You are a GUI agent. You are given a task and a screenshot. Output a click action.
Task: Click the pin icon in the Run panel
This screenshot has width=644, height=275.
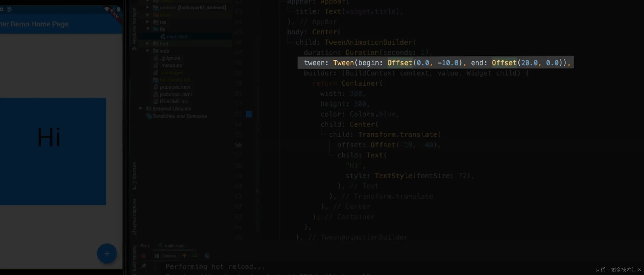pyautogui.click(x=143, y=266)
